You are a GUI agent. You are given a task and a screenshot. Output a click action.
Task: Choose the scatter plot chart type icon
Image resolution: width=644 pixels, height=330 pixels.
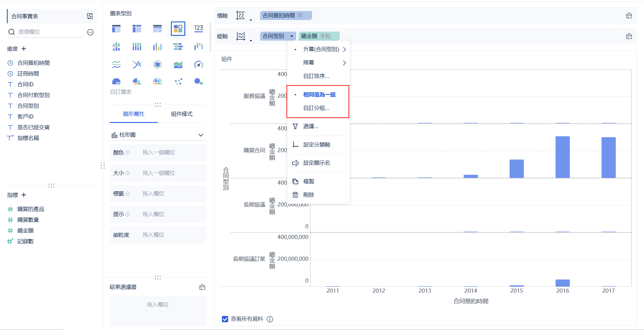tap(178, 81)
